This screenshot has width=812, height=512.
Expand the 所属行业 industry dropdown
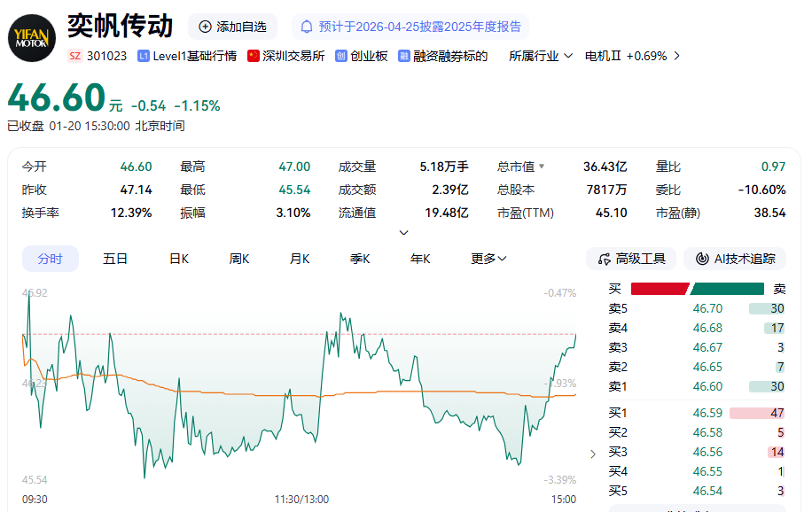coord(541,56)
